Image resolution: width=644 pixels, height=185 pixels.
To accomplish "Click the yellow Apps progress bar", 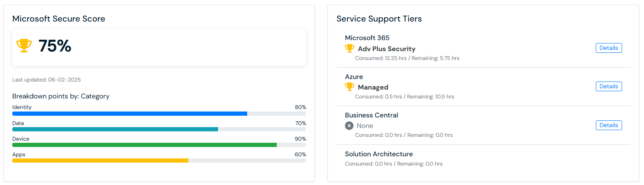I will tap(100, 161).
